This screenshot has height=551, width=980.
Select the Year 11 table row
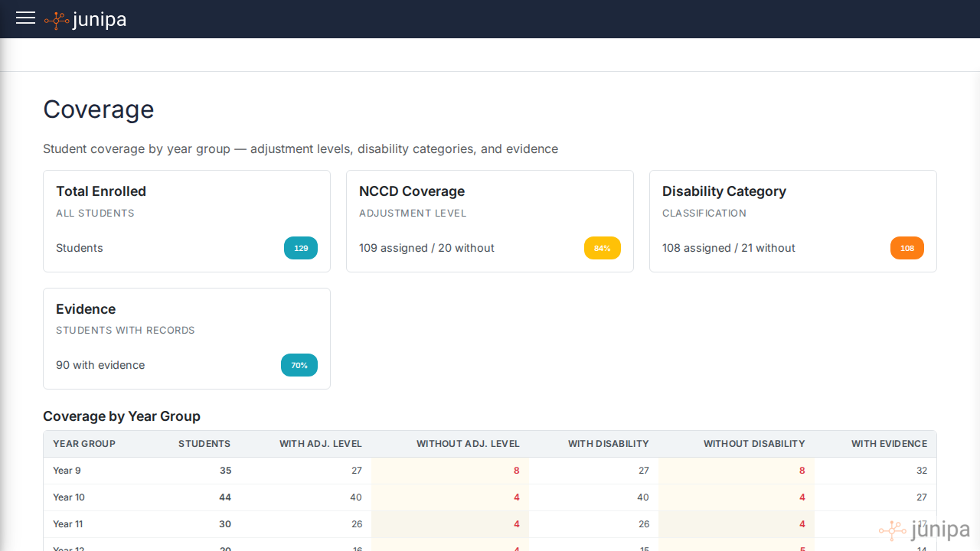click(x=306, y=524)
